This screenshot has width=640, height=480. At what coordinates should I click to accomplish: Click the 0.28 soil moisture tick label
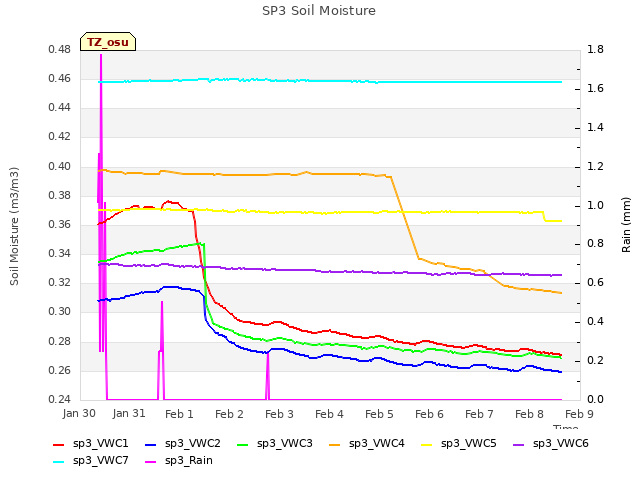click(x=60, y=341)
